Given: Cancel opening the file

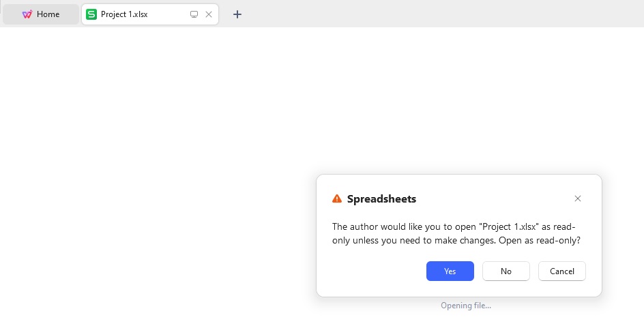Looking at the screenshot, I should click(x=562, y=271).
